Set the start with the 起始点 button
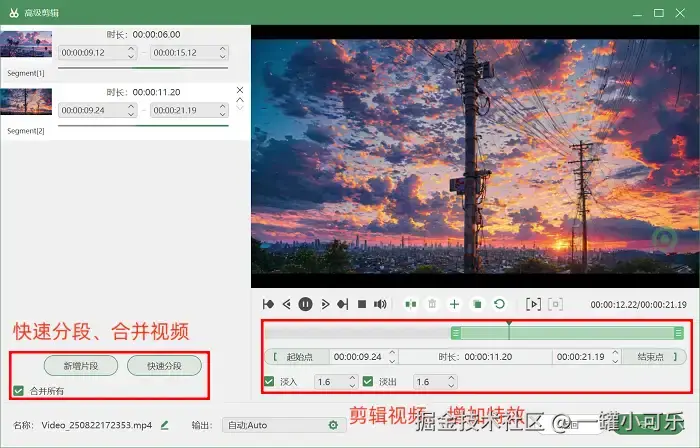Viewport: 700px width, 448px height. [297, 357]
